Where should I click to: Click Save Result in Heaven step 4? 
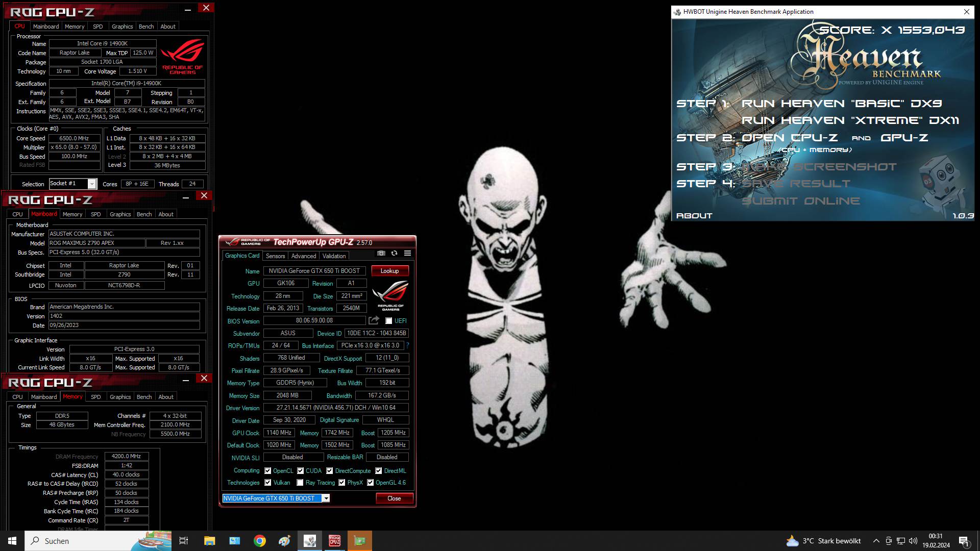796,184
